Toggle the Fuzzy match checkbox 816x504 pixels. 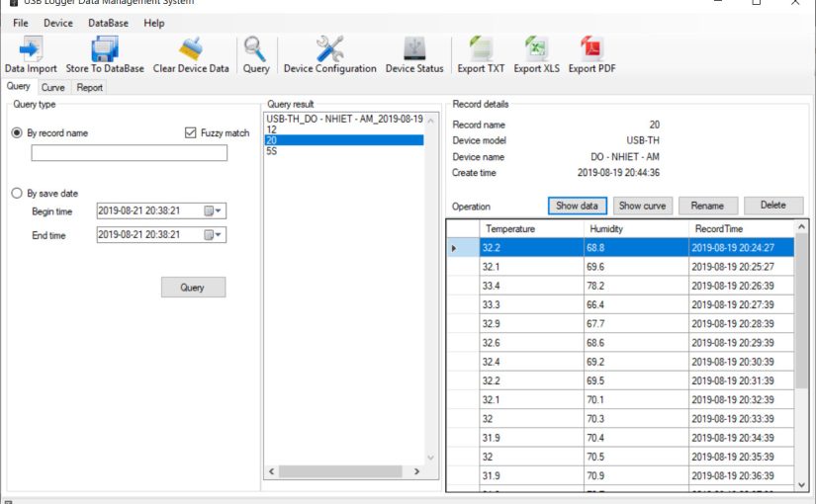(191, 133)
